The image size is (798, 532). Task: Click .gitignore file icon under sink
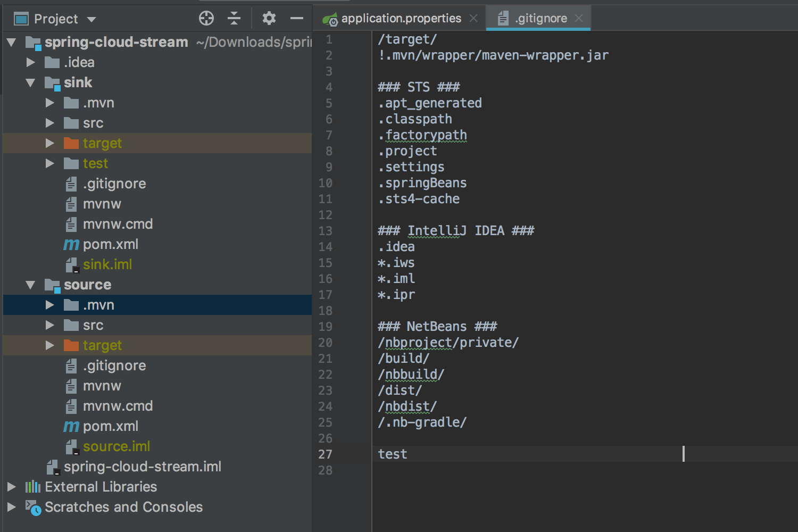click(71, 184)
